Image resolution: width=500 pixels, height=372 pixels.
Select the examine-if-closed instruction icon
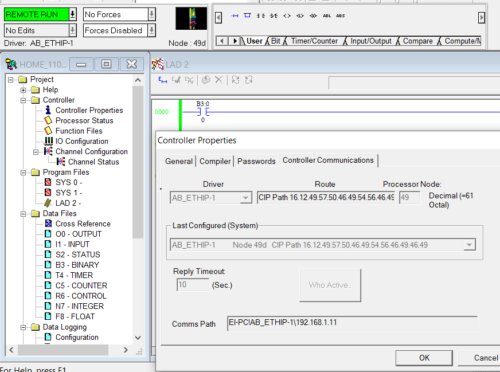[261, 16]
